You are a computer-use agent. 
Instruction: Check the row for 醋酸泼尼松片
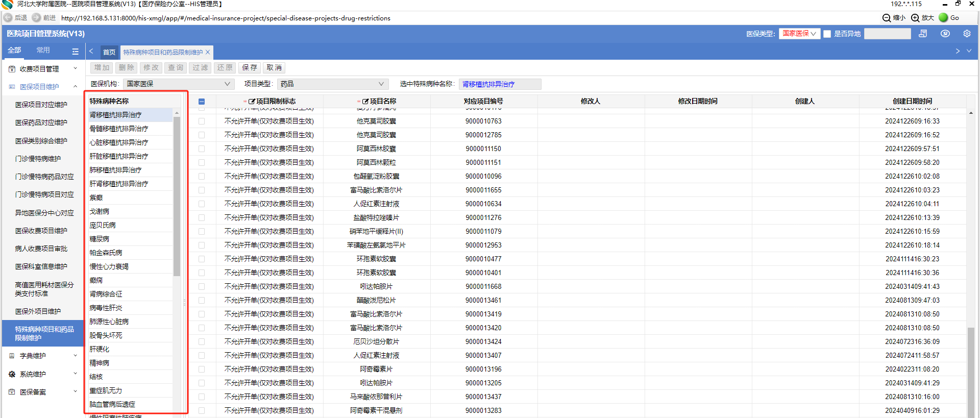pyautogui.click(x=202, y=301)
